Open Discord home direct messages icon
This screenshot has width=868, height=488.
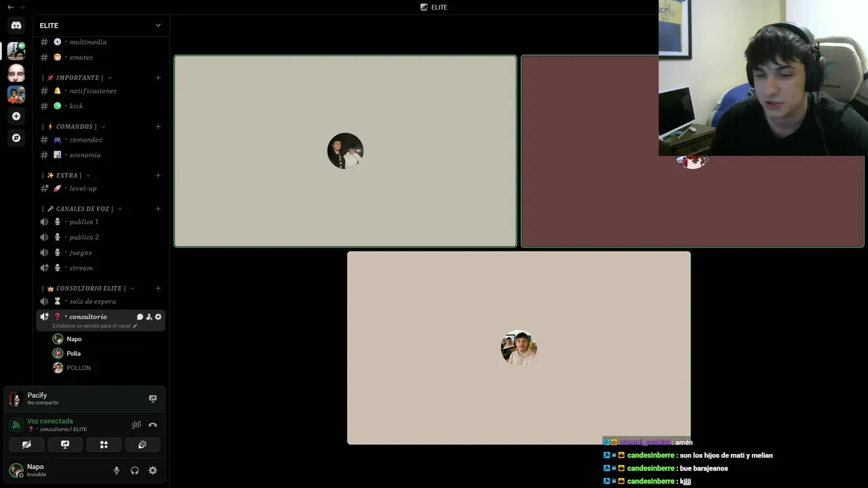click(x=16, y=25)
